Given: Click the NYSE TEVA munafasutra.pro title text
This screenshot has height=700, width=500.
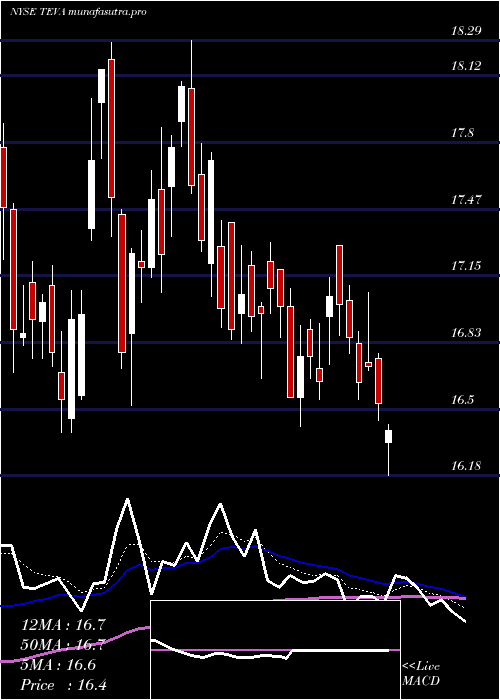Looking at the screenshot, I should point(79,12).
